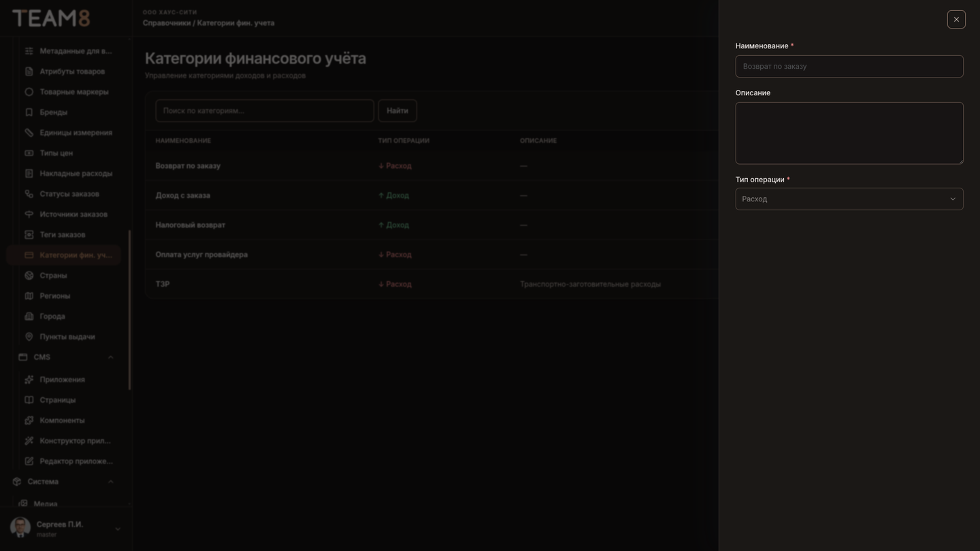Click Сергеев П.И. user avatar
980x551 pixels.
click(x=20, y=528)
